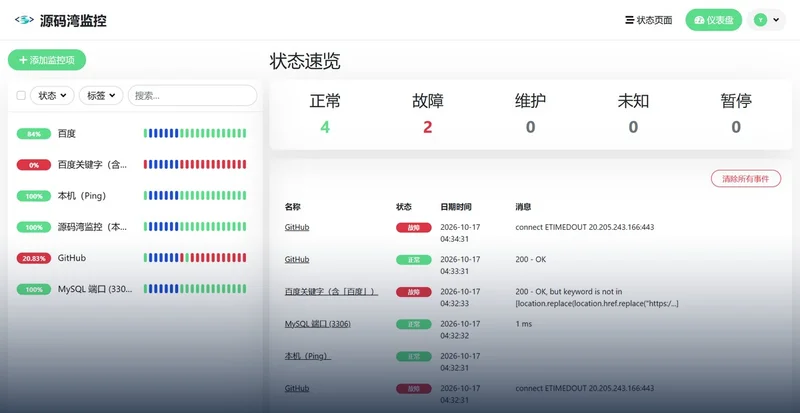800x413 pixels.
Task: Click the 20.83% uptime badge
Action: point(34,258)
